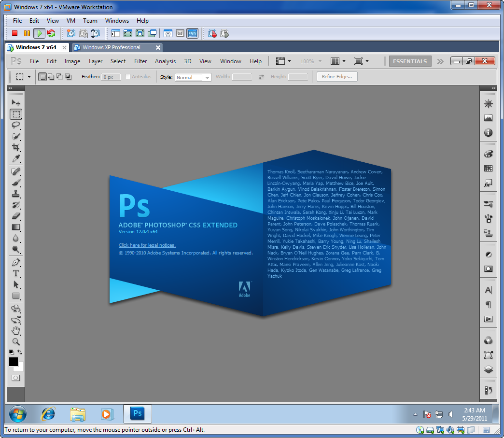Open the Analysis menu

point(165,61)
